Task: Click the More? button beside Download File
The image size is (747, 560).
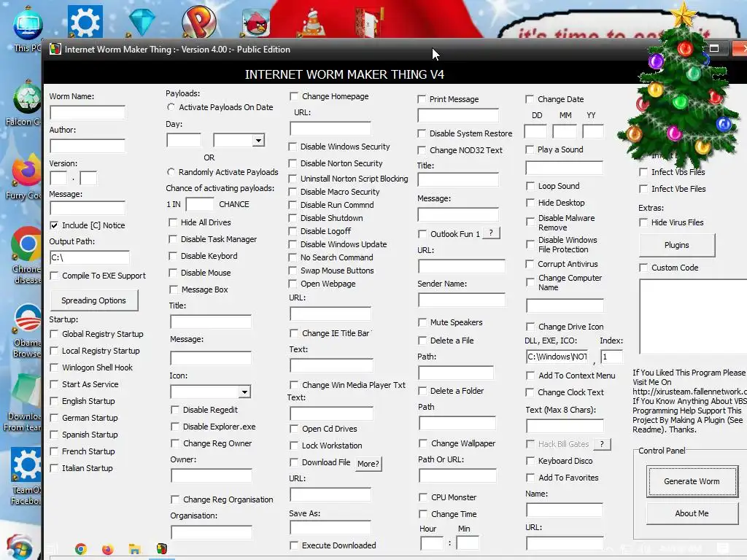Action: (x=368, y=463)
